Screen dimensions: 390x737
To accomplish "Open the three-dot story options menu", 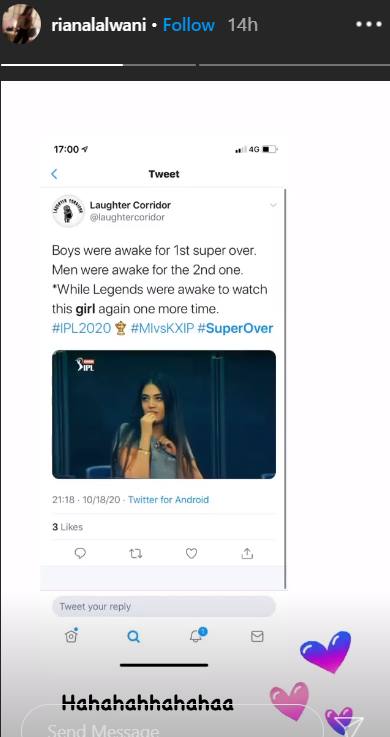I will [x=368, y=24].
